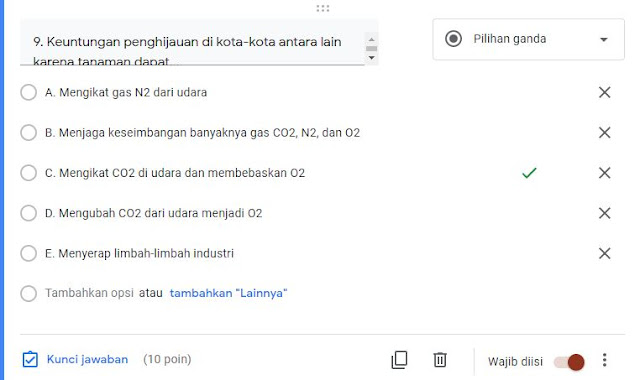640x380 pixels.
Task: Open Kunci jawaban answer key link
Action: 87,359
